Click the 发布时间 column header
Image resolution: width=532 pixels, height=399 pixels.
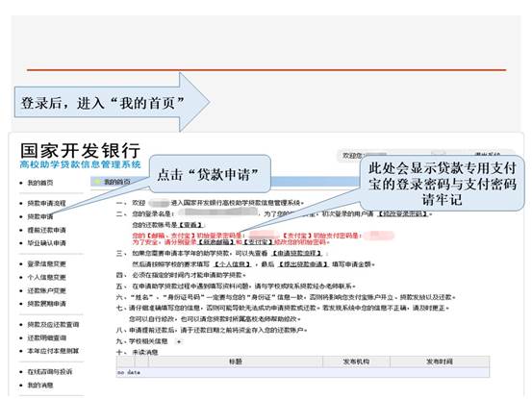440,362
